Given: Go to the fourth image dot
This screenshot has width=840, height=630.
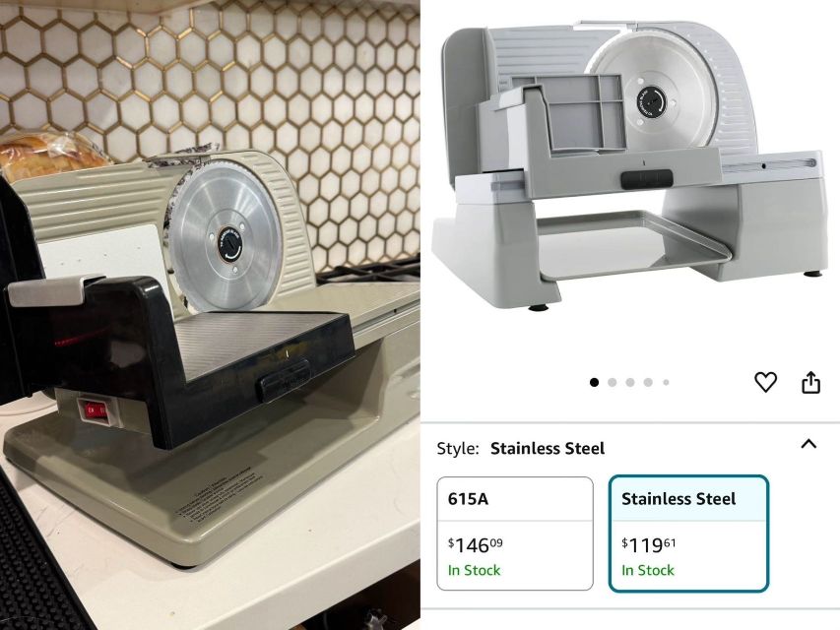Looking at the screenshot, I should point(648,382).
